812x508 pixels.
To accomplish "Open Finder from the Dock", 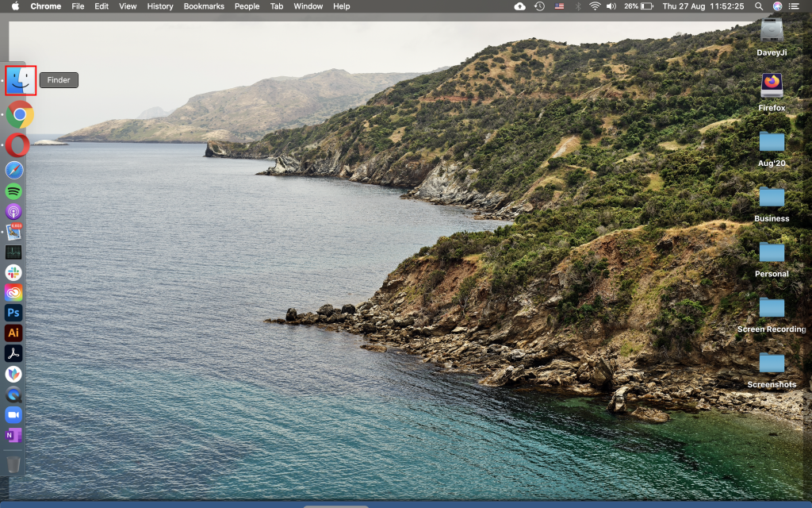I will 21,80.
